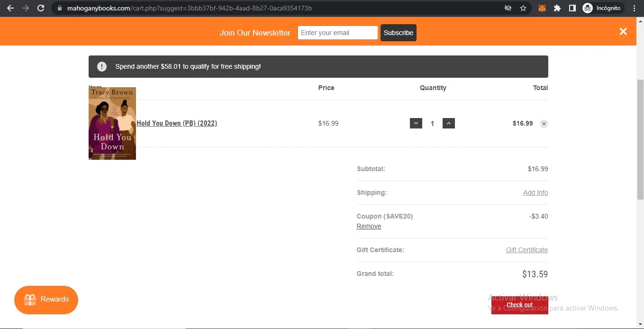Image resolution: width=644 pixels, height=329 pixels.
Task: Click the Join Our Newsletter text
Action: point(255,33)
